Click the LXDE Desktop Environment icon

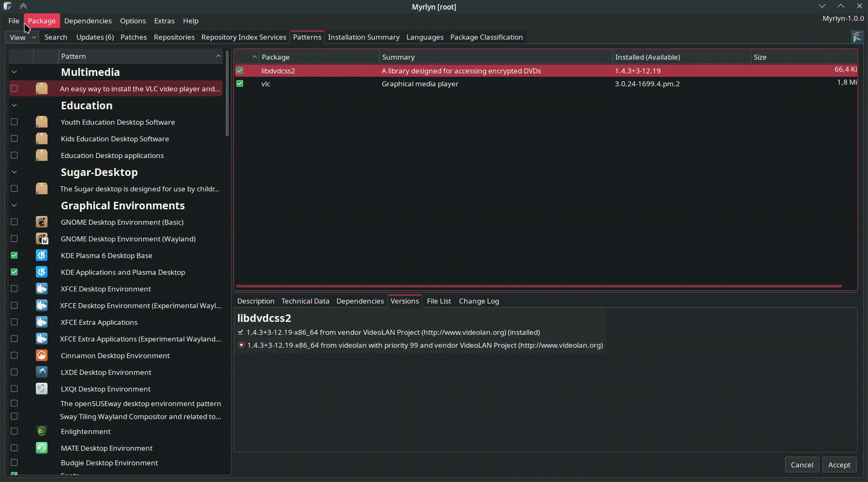point(42,372)
